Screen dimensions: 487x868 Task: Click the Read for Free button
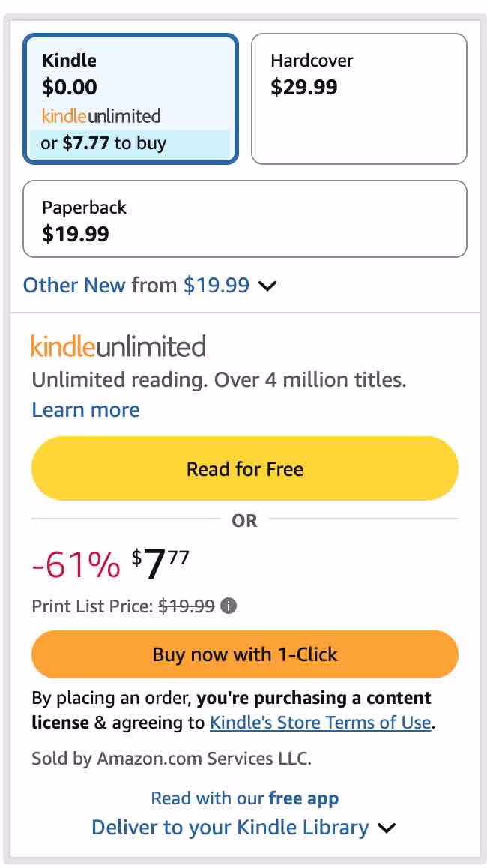[x=245, y=469]
